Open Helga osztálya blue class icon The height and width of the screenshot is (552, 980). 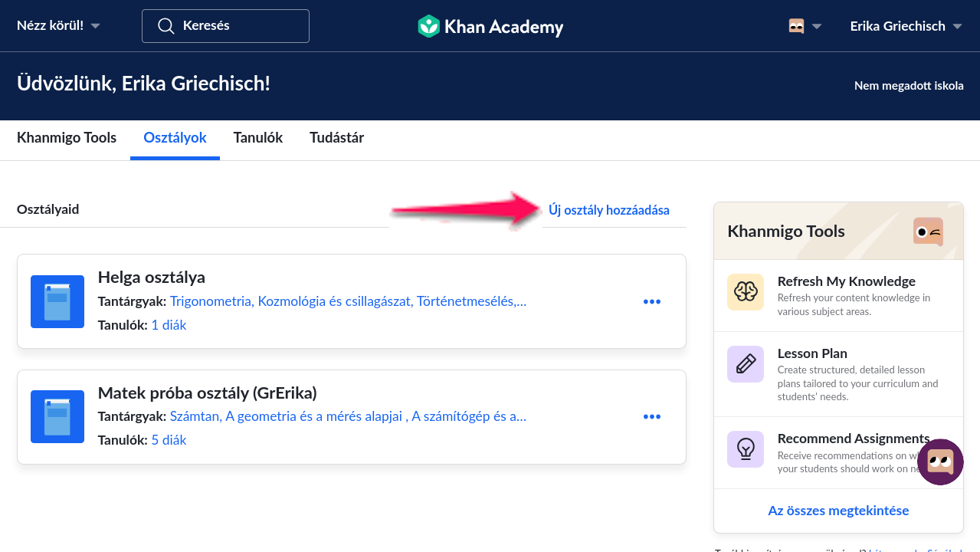click(x=57, y=302)
